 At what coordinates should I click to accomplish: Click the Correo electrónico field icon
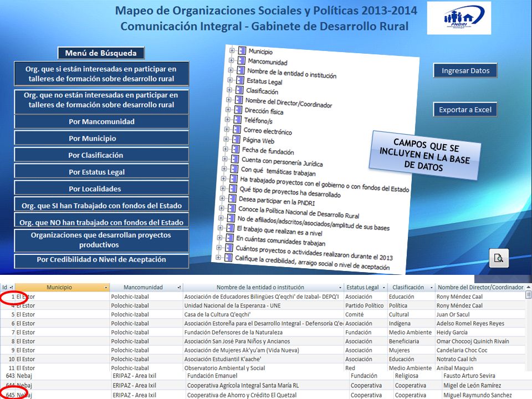pos(237,129)
